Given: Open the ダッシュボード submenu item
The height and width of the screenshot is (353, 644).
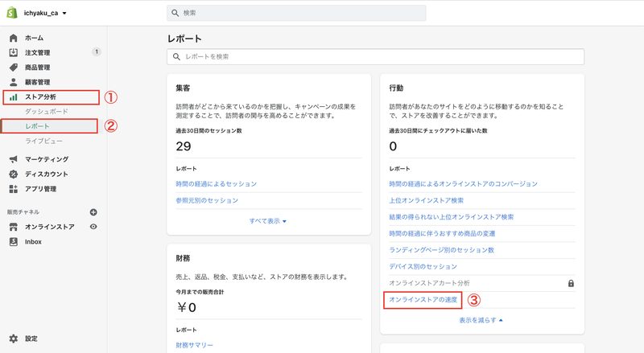Looking at the screenshot, I should pos(47,111).
